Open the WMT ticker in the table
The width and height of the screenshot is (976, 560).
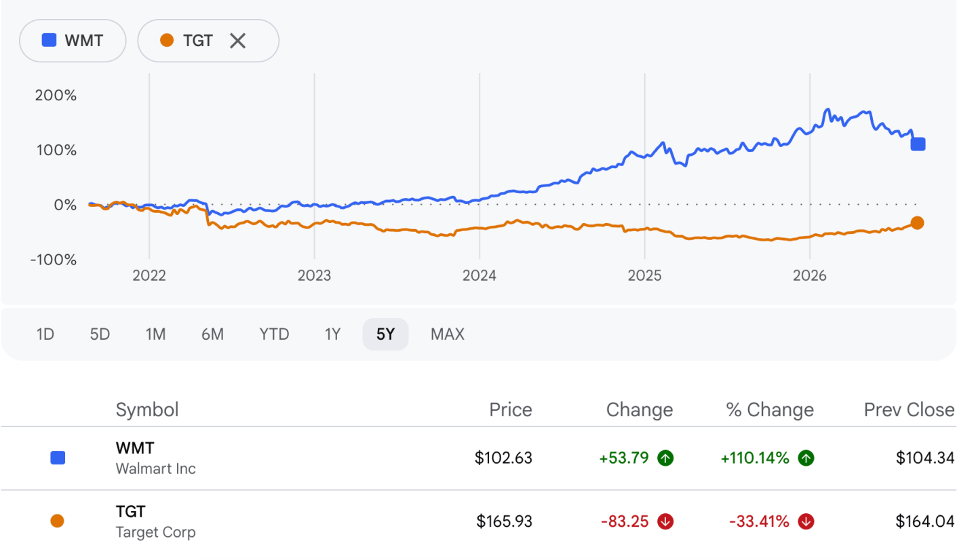tap(135, 448)
